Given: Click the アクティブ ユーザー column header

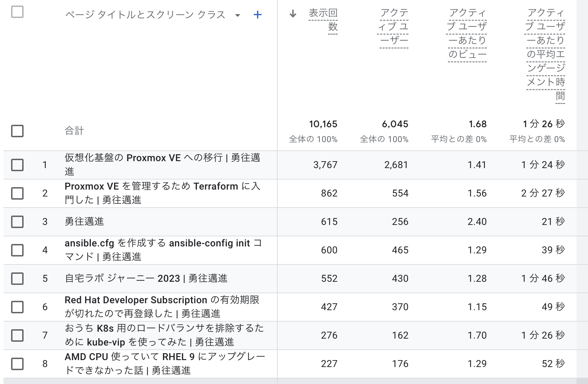Looking at the screenshot, I should pos(394,26).
